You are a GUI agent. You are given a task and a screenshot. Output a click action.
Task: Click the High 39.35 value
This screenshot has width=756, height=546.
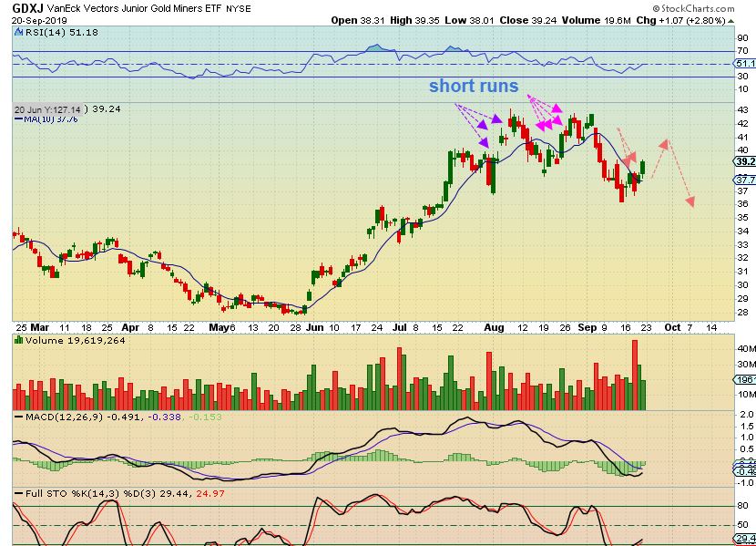[x=414, y=20]
